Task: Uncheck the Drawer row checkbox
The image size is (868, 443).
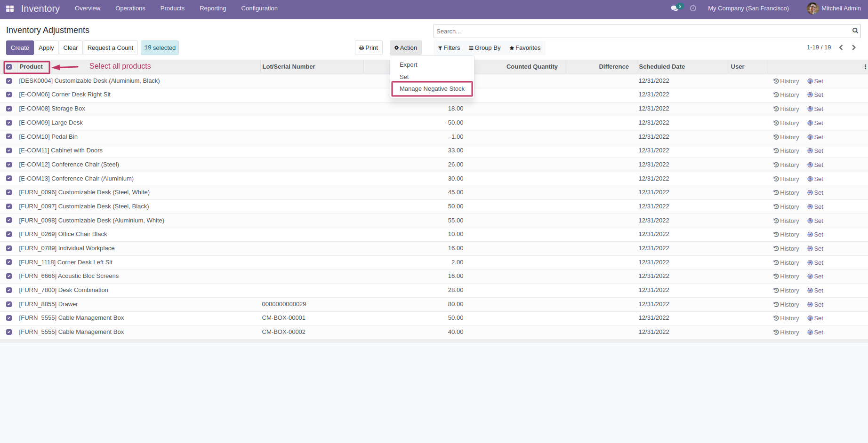Action: (x=9, y=304)
